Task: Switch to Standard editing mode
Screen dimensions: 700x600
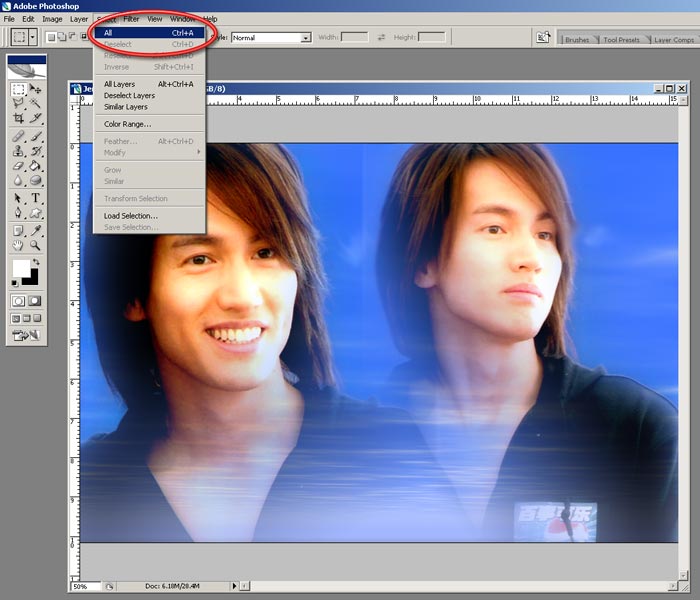Action: pyautogui.click(x=18, y=301)
